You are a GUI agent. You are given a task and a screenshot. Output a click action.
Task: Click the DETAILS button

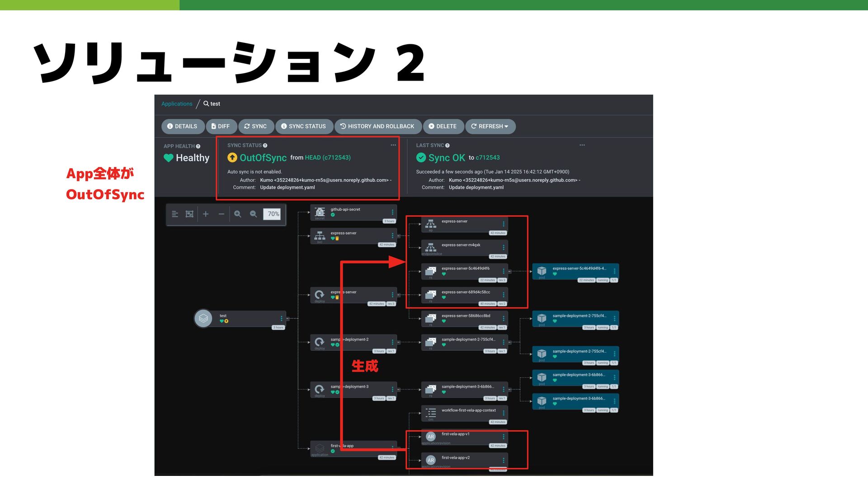[183, 126]
